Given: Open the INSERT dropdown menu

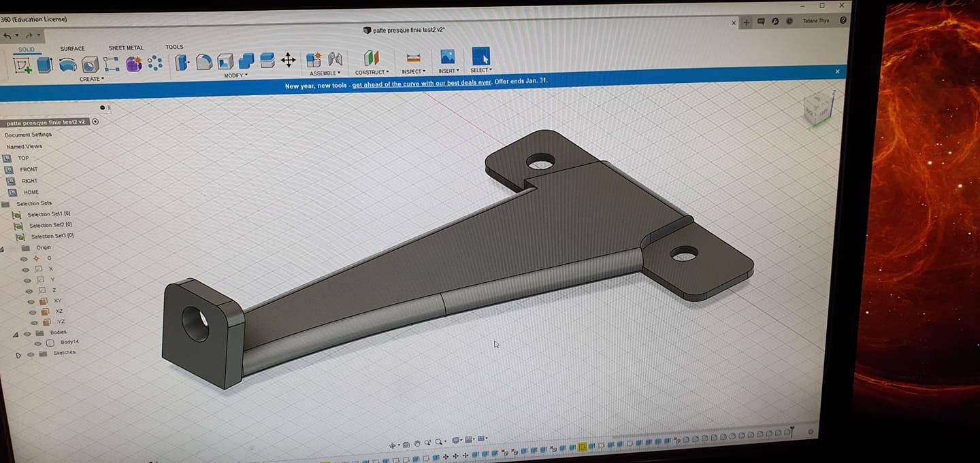Looking at the screenshot, I should pyautogui.click(x=449, y=71).
